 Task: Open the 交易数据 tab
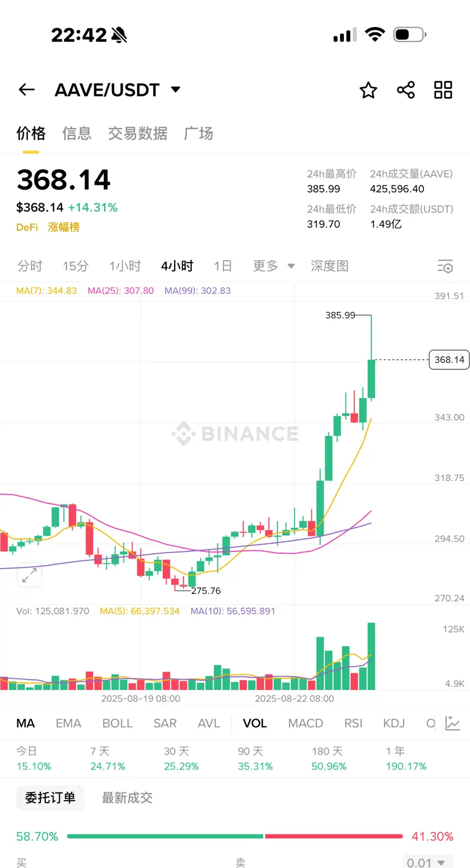coord(137,133)
